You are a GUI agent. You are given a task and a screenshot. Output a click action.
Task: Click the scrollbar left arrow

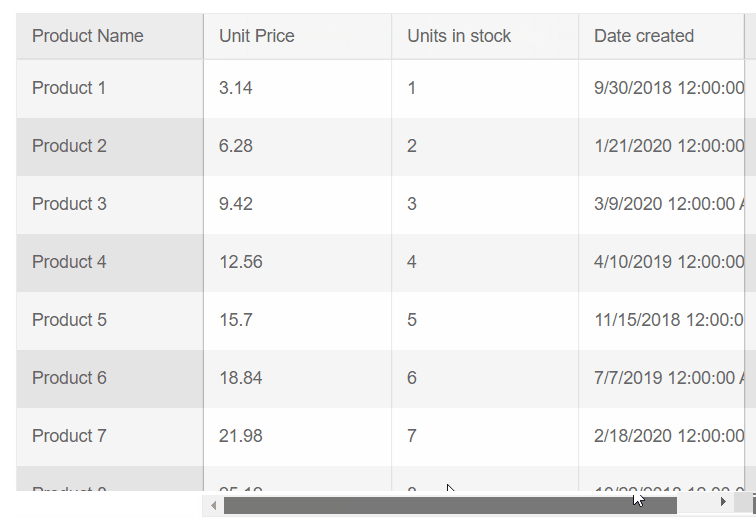click(213, 506)
